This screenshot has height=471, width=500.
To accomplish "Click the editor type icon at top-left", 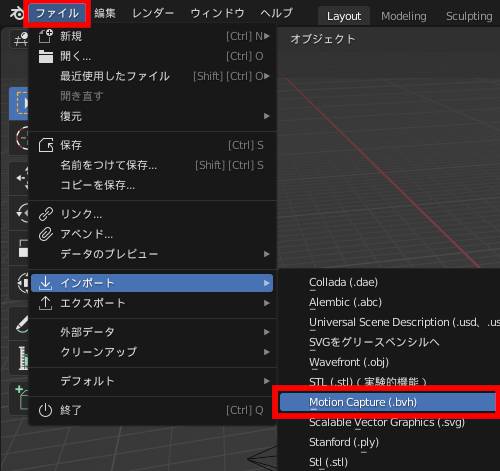I will click(x=21, y=39).
